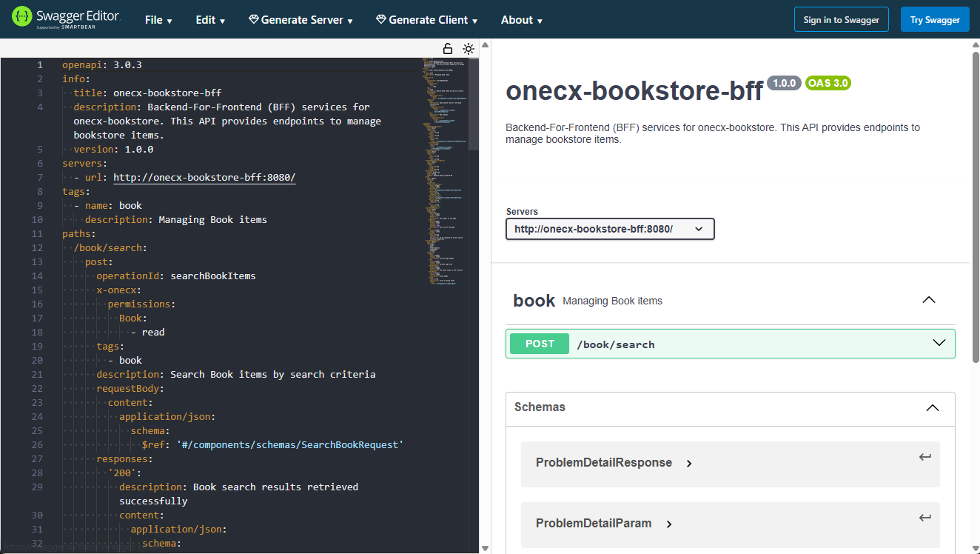
Task: Open the About menu
Action: click(522, 19)
